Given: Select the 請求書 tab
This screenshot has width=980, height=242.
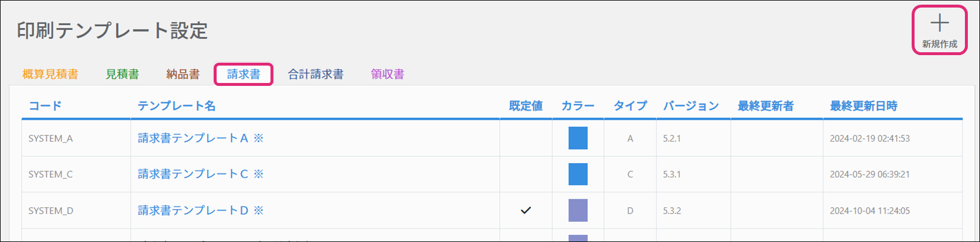Looking at the screenshot, I should click(243, 74).
